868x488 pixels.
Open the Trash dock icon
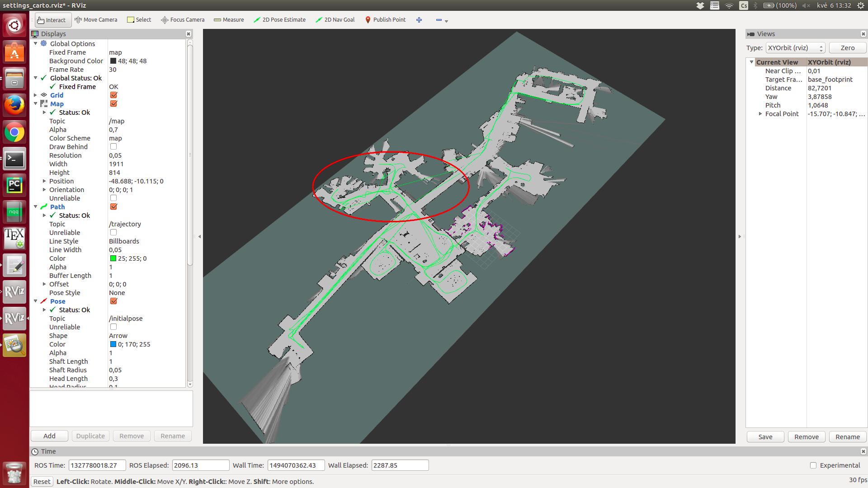(x=14, y=473)
